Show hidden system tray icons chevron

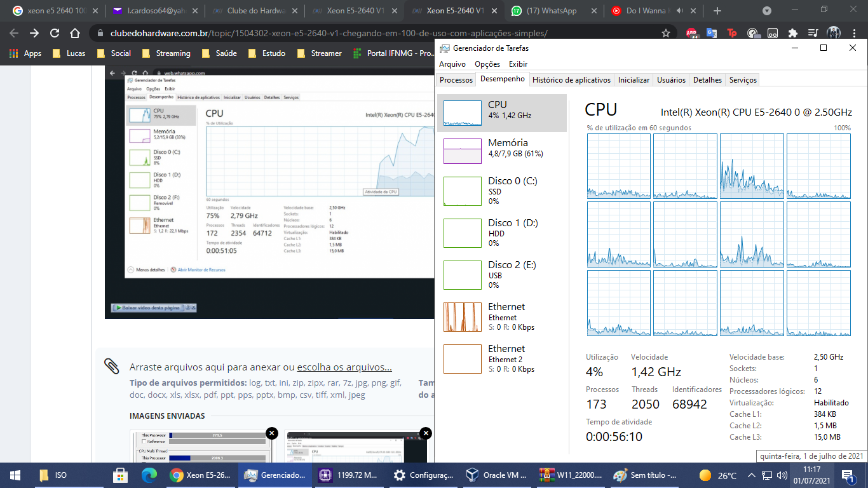point(752,475)
